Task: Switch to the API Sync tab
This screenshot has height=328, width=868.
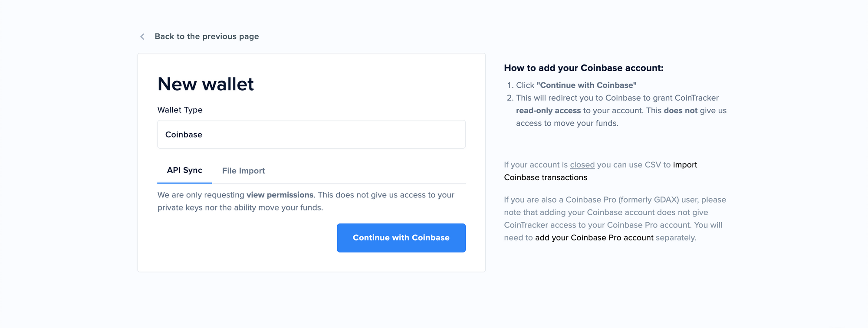Action: click(184, 171)
